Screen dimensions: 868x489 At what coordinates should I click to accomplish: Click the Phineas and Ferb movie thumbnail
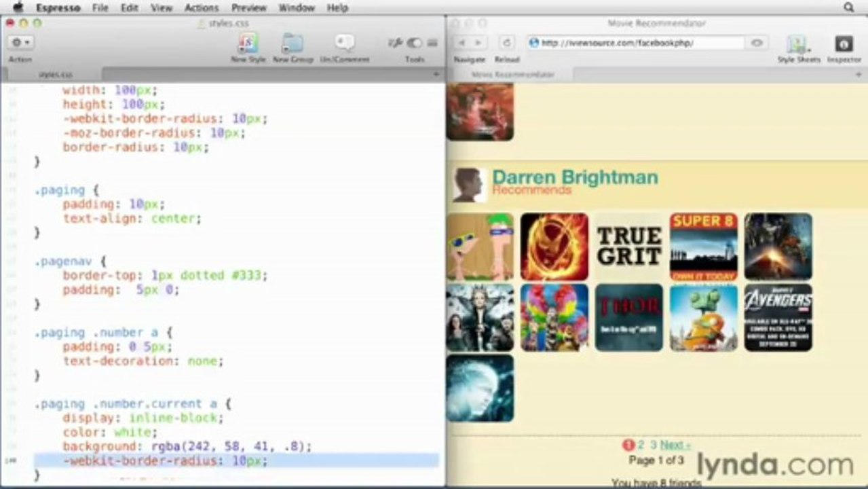(480, 247)
